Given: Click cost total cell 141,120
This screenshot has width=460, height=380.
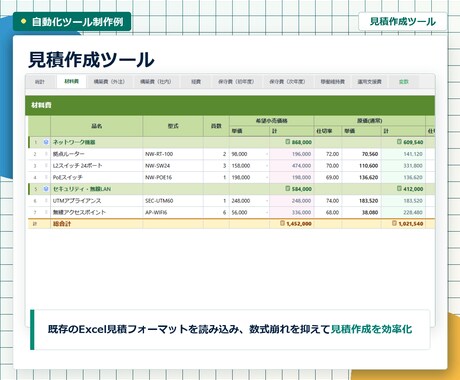Looking at the screenshot, I should (x=403, y=154).
